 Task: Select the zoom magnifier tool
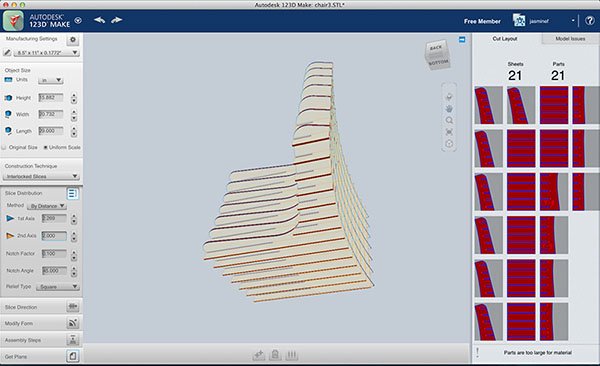[449, 120]
